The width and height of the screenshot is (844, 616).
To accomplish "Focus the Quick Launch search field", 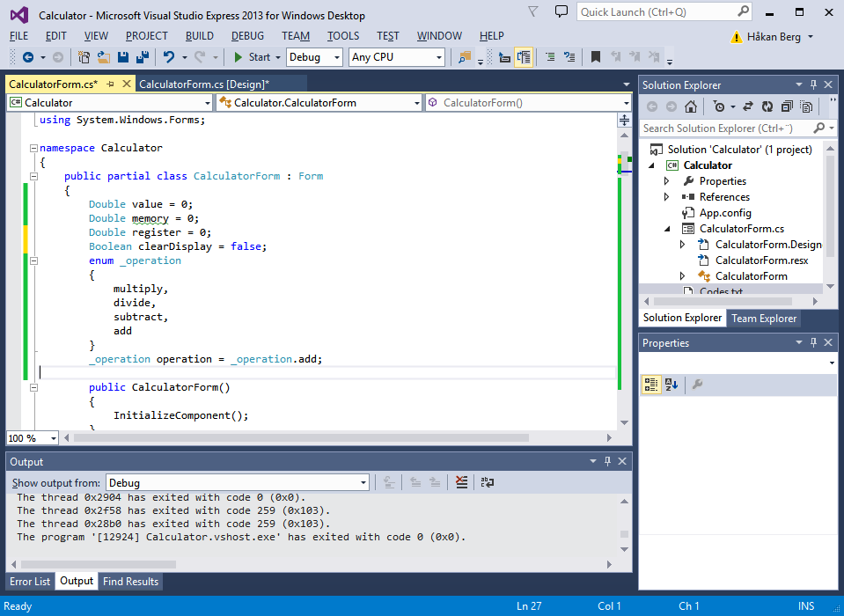I will tap(664, 11).
